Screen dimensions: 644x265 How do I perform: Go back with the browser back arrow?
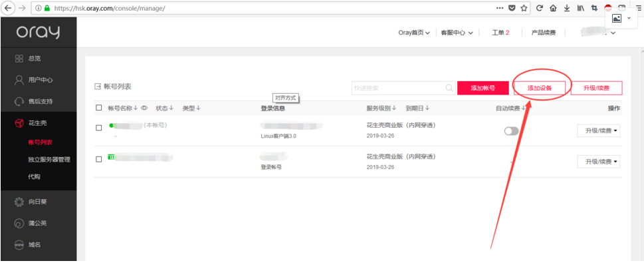point(7,8)
